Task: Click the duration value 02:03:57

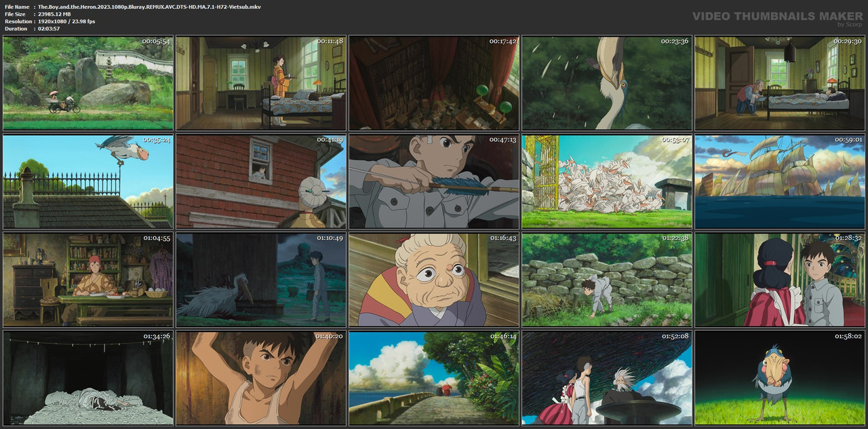Action: coord(50,29)
